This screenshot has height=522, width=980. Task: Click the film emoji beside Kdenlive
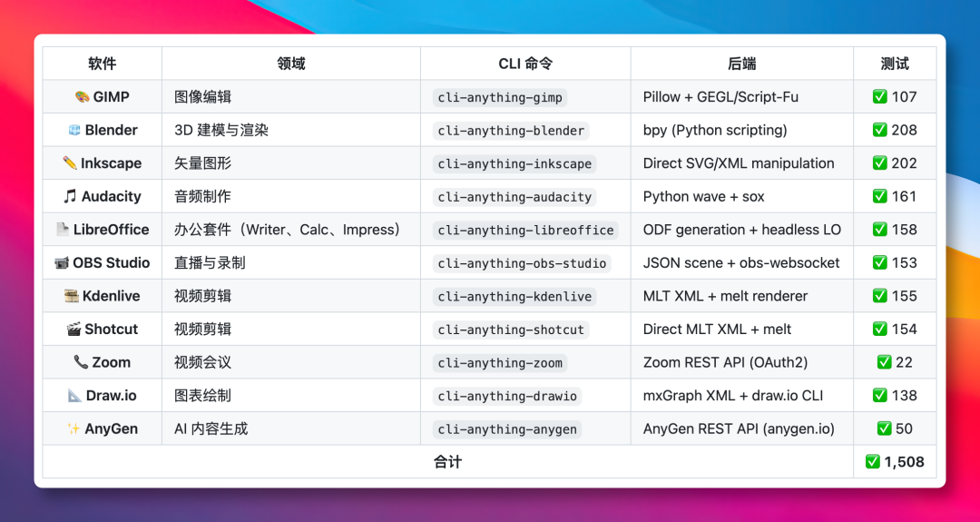[x=72, y=296]
